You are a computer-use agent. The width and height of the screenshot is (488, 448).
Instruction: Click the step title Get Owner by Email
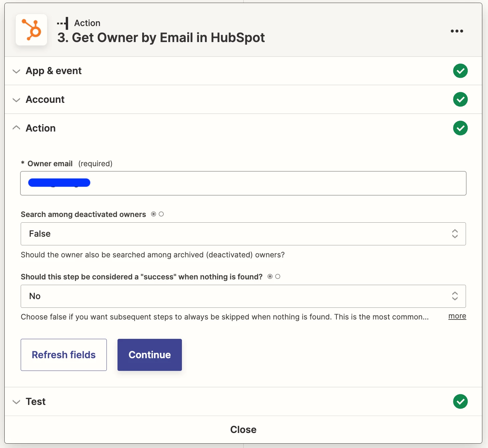coord(161,38)
